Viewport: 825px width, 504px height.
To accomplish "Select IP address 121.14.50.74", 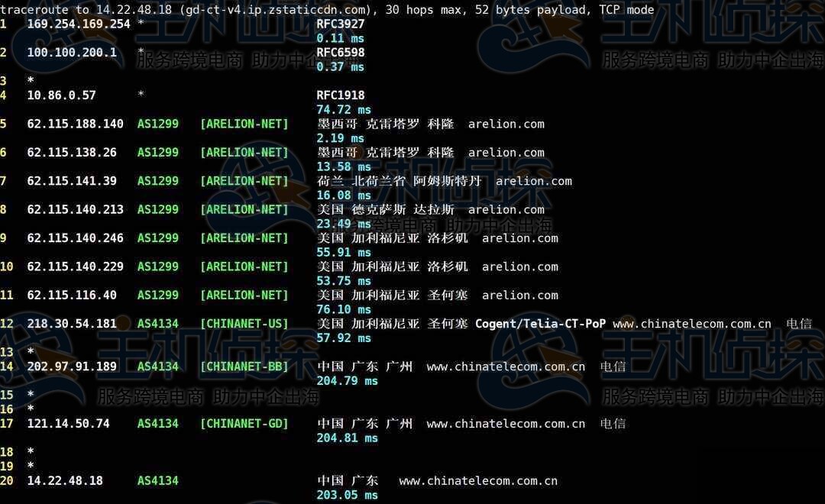I will 69,424.
